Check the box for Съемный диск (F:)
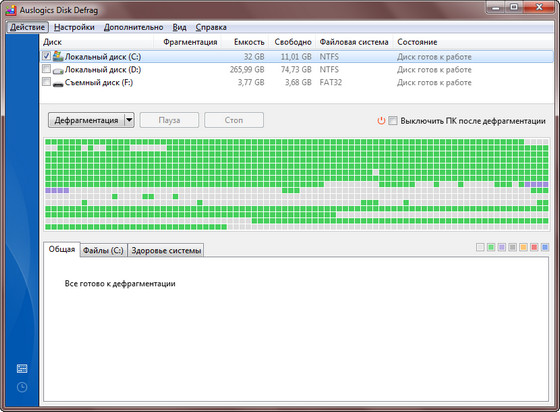The width and height of the screenshot is (560, 412). (46, 82)
